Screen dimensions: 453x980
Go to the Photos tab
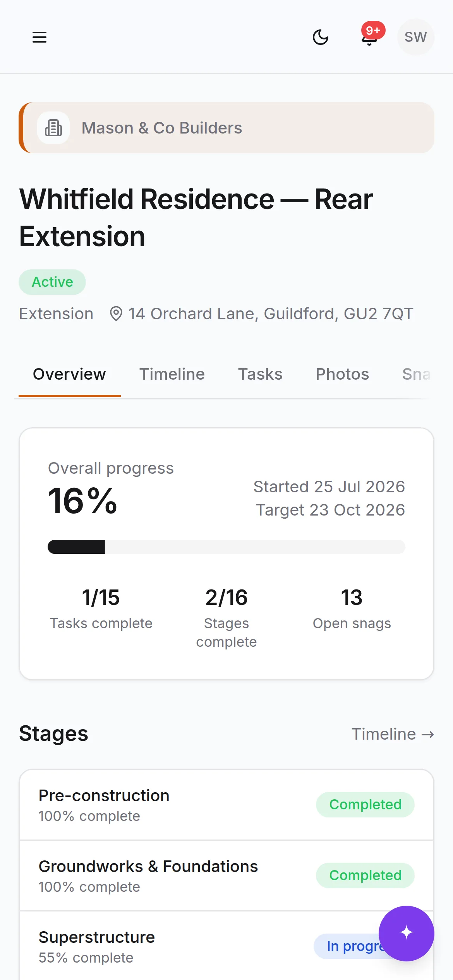342,374
